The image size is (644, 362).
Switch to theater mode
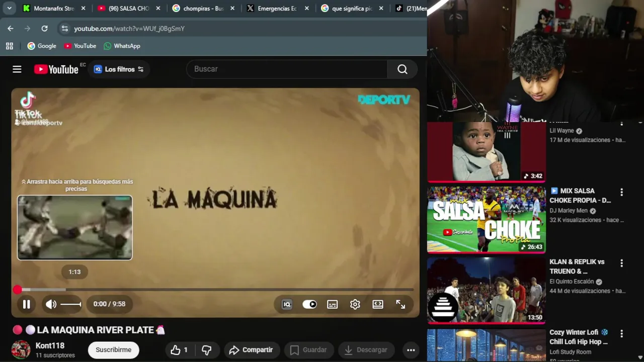tap(378, 304)
